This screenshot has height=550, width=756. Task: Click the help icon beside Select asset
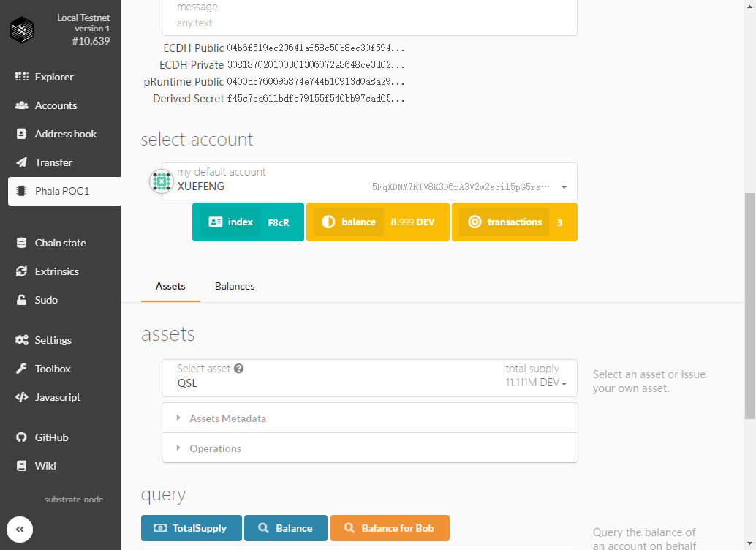(x=238, y=369)
